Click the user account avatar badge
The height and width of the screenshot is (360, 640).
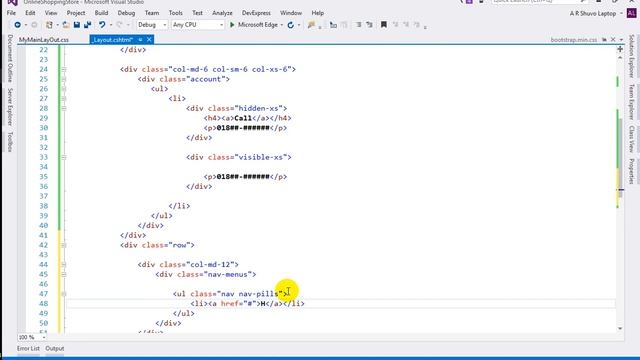pyautogui.click(x=631, y=13)
